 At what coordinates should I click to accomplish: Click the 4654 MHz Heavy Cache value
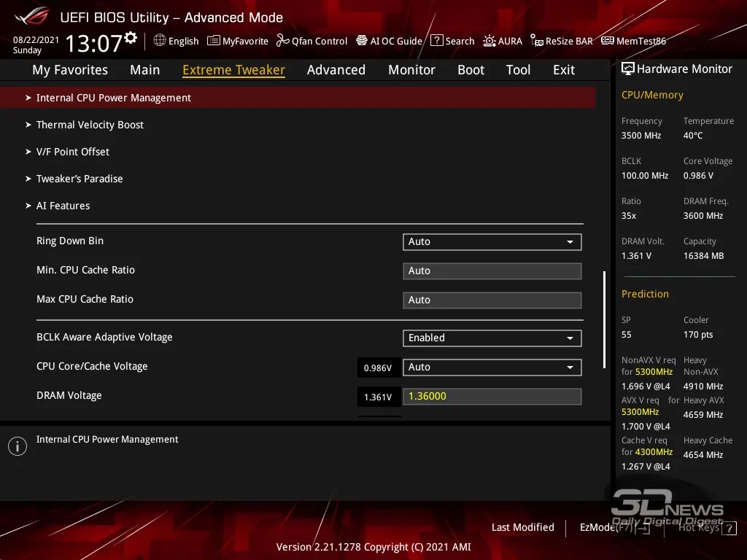point(703,455)
